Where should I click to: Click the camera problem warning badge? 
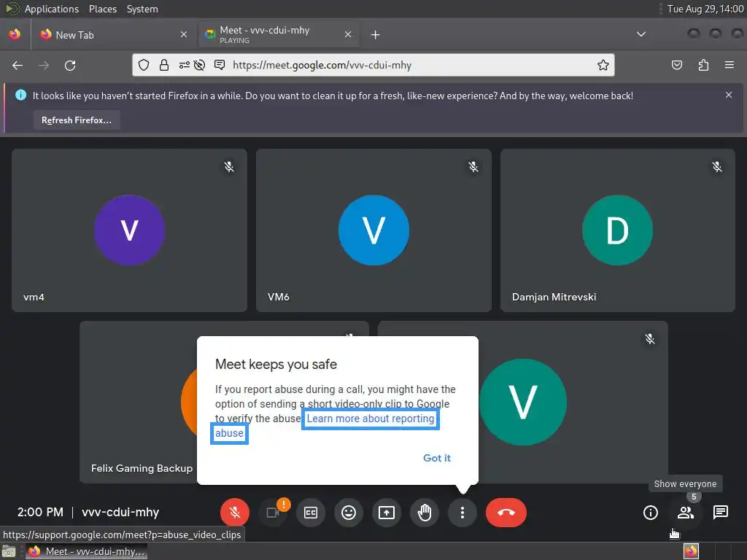tap(284, 504)
